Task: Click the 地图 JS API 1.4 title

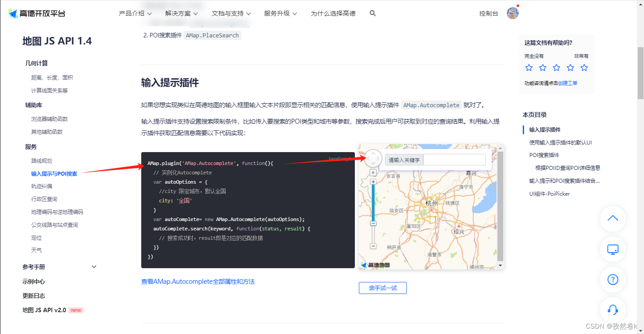Action: pyautogui.click(x=57, y=41)
